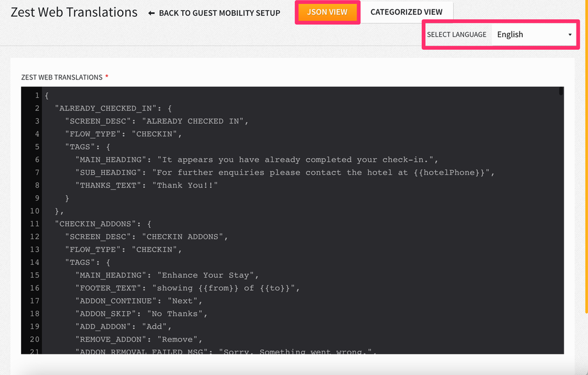Viewport: 588px width, 375px height.
Task: Click the "ALREADY_CHECKED_IN" key on line 2
Action: 105,109
